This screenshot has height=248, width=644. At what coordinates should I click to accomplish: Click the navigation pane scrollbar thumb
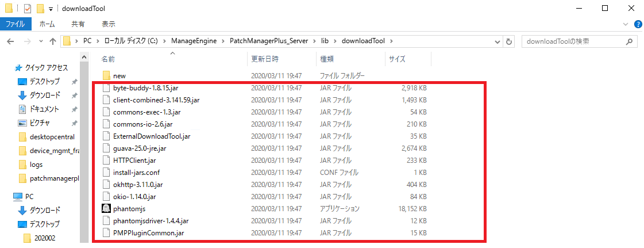(x=84, y=152)
